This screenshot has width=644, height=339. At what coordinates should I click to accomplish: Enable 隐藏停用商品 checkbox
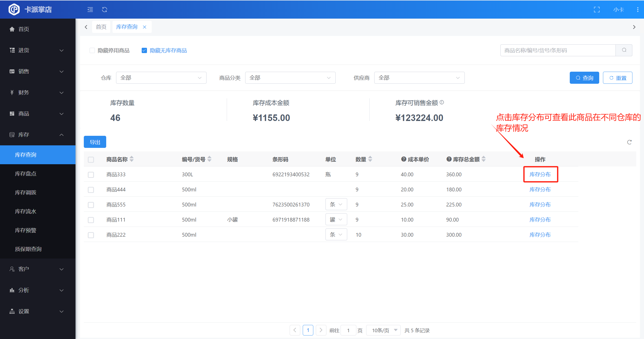pyautogui.click(x=92, y=51)
